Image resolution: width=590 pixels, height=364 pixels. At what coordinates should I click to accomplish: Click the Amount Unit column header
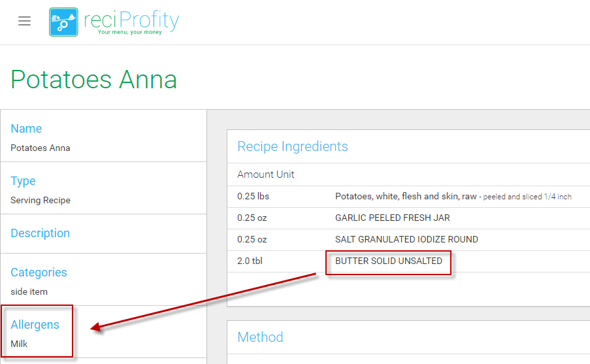pyautogui.click(x=266, y=174)
